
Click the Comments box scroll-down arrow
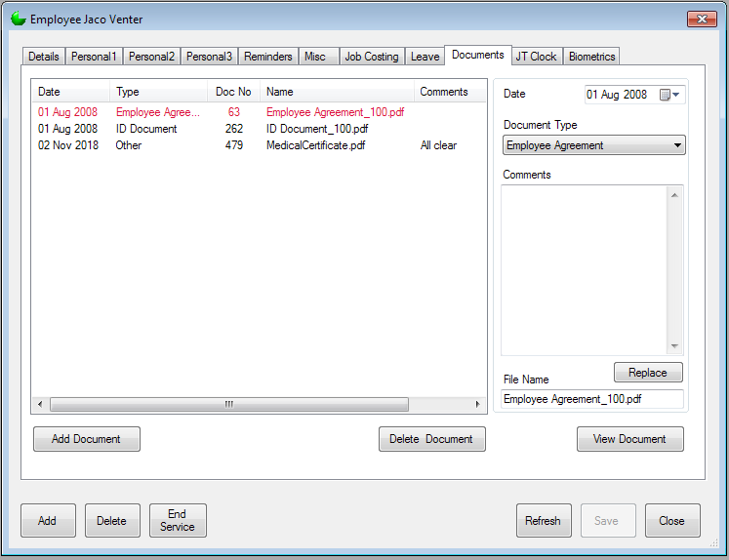click(674, 346)
